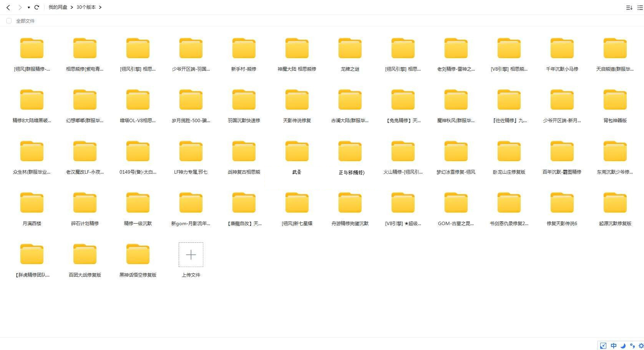Viewport: 644px width, 350px height.
Task: Click the forward navigation arrow
Action: (x=20, y=7)
